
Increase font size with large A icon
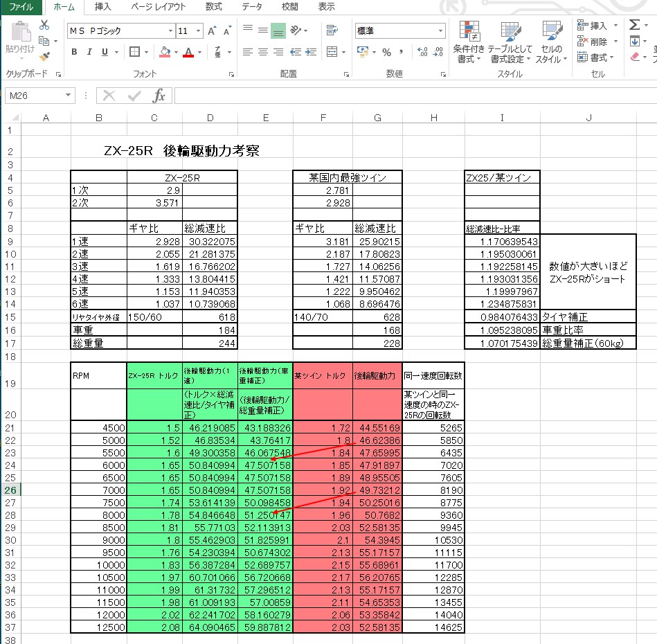click(x=212, y=30)
